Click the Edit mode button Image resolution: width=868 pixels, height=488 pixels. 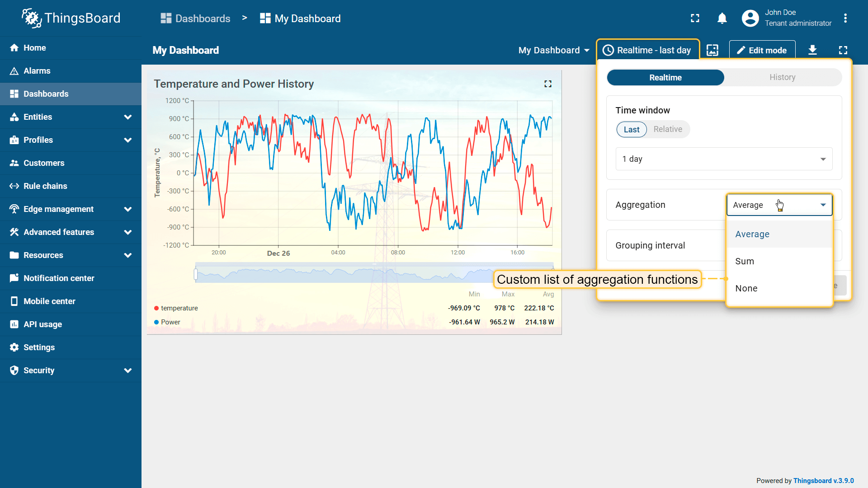pos(762,50)
